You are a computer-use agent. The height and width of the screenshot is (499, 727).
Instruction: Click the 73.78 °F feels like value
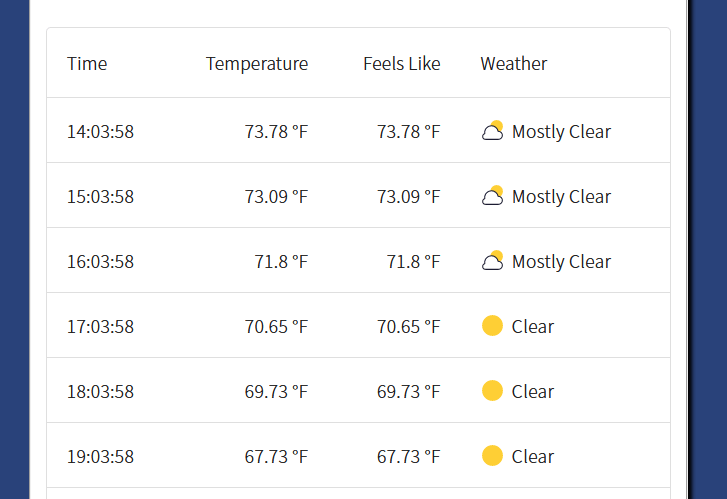(x=408, y=132)
